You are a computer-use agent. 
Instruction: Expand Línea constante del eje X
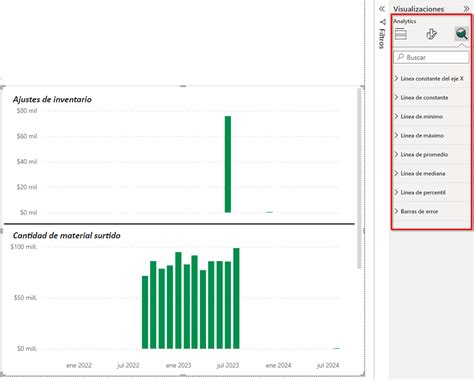pos(431,79)
